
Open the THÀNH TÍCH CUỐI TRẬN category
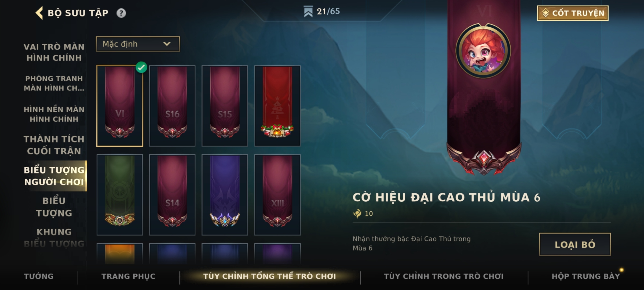coord(54,145)
